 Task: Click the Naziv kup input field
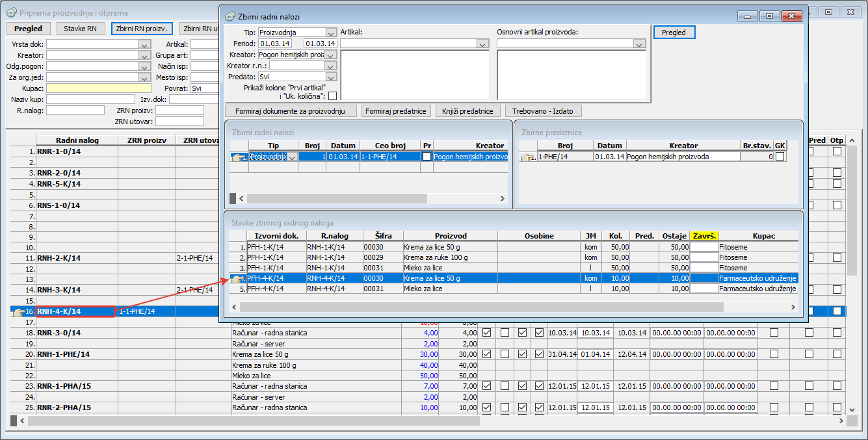point(90,99)
